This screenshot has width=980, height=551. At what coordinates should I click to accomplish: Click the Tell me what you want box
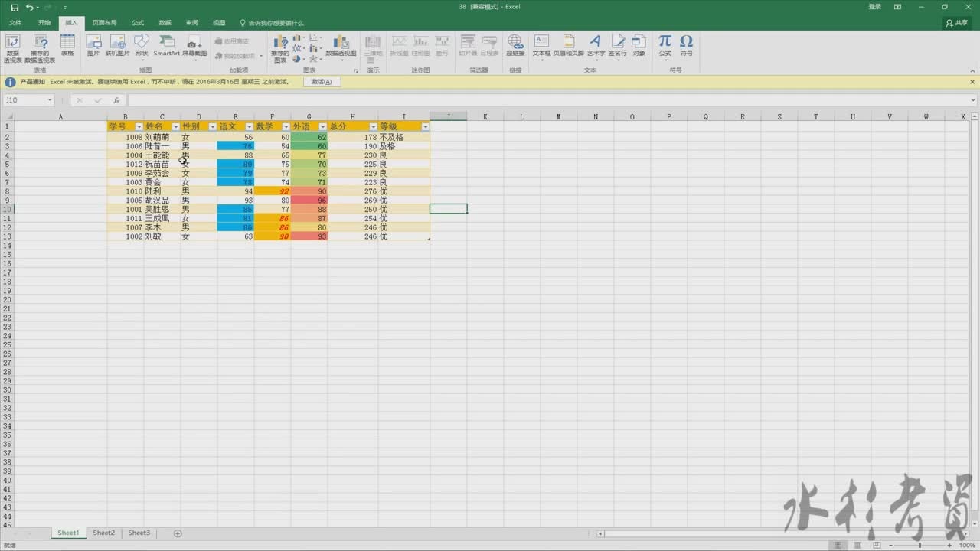pos(272,23)
